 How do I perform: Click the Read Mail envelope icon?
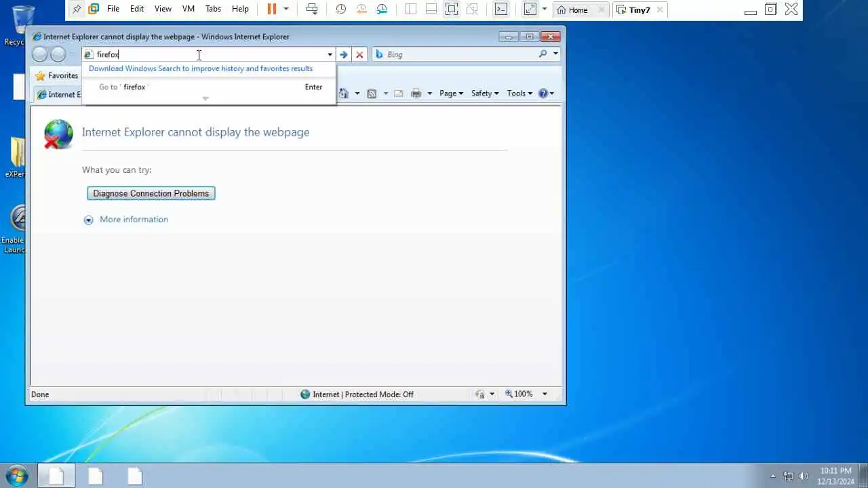coord(399,94)
